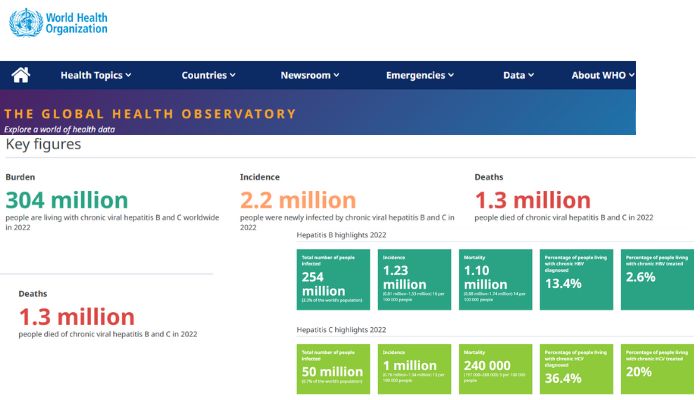
Task: Click the 2.2 million incidence figure
Action: (297, 200)
